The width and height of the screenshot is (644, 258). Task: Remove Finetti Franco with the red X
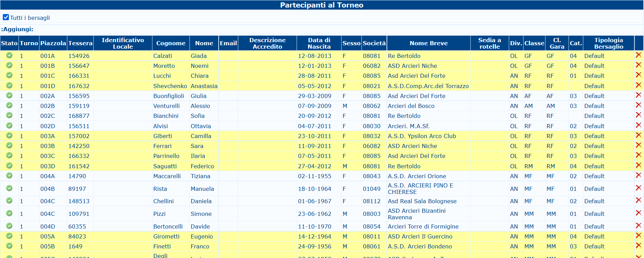[x=639, y=245]
